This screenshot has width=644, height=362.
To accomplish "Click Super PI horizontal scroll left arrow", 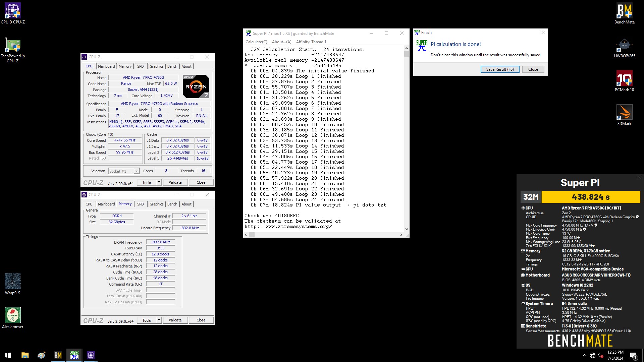I will [x=246, y=235].
